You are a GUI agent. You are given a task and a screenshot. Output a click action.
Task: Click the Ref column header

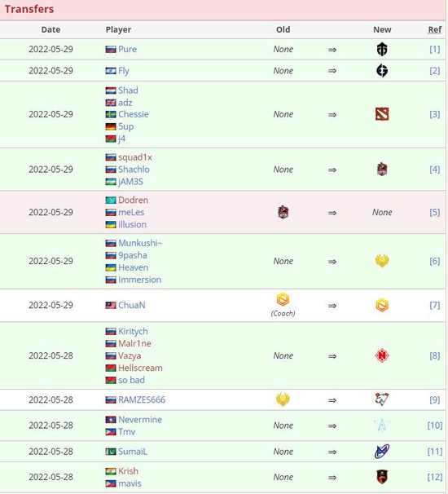pos(435,29)
